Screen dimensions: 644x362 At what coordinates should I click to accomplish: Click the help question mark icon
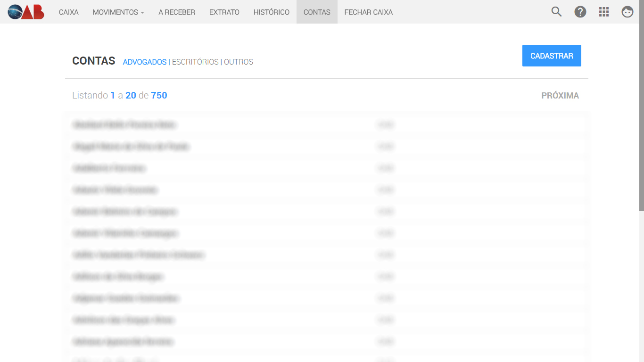click(x=580, y=12)
